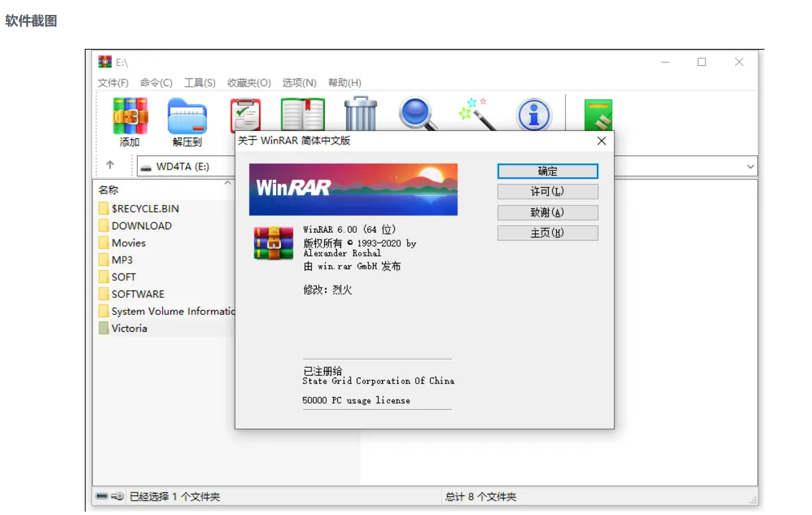The image size is (812, 515).
Task: Launch the Wizard wand icon
Action: click(x=476, y=114)
